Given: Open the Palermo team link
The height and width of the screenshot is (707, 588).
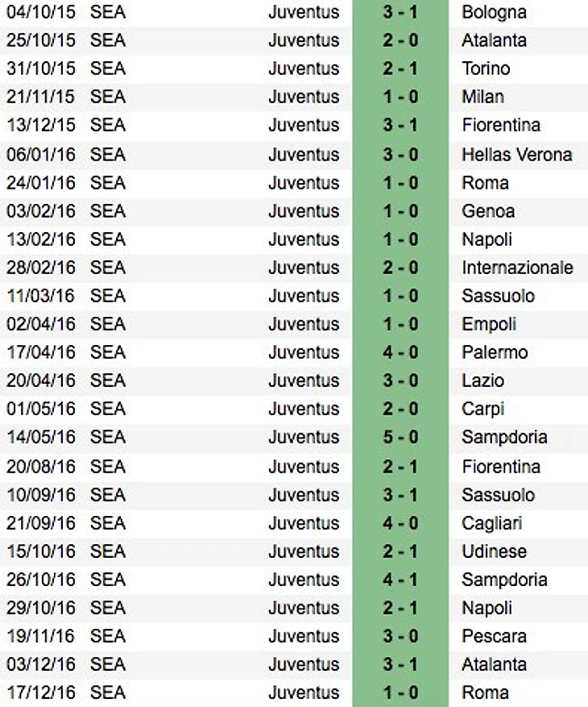Looking at the screenshot, I should pos(495,352).
